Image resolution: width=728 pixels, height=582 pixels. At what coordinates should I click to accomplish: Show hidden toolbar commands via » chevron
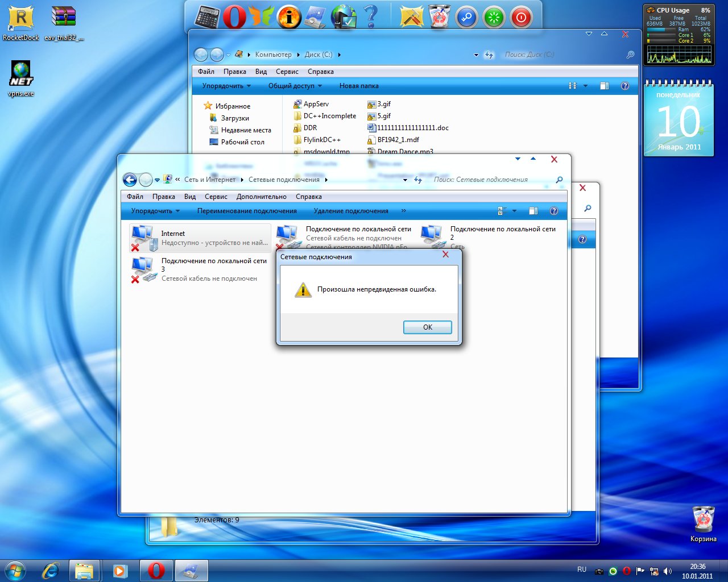(404, 211)
